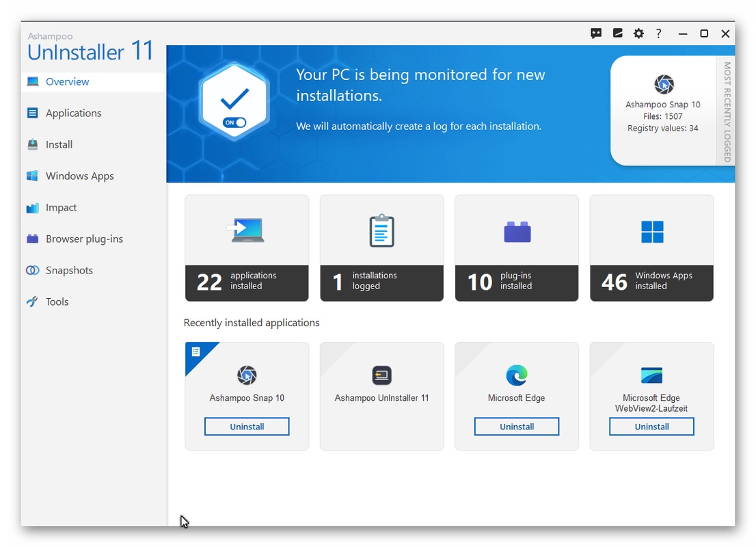This screenshot has height=547, width=756.
Task: Click the Snap icon in the most recently logged panel
Action: pos(664,84)
